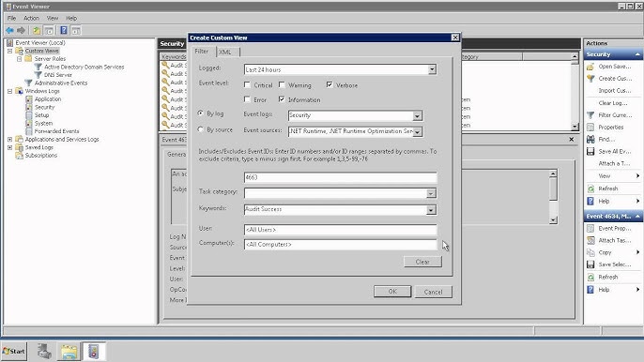644x362 pixels.
Task: Click the Event Viewer taskbar icon
Action: point(94,352)
